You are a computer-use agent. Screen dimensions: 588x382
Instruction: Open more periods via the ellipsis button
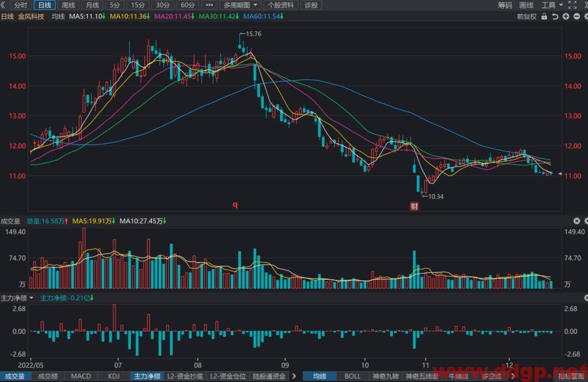[209, 5]
